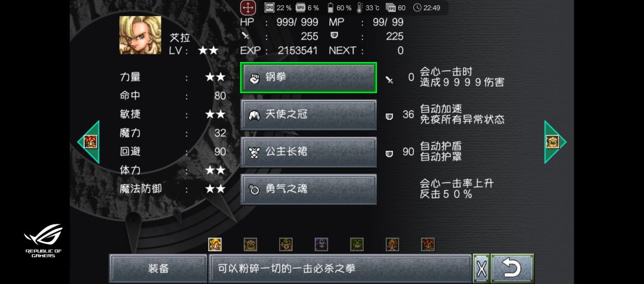The height and width of the screenshot is (284, 644).
Task: Tap Ayla's large character portrait
Action: coord(140,35)
